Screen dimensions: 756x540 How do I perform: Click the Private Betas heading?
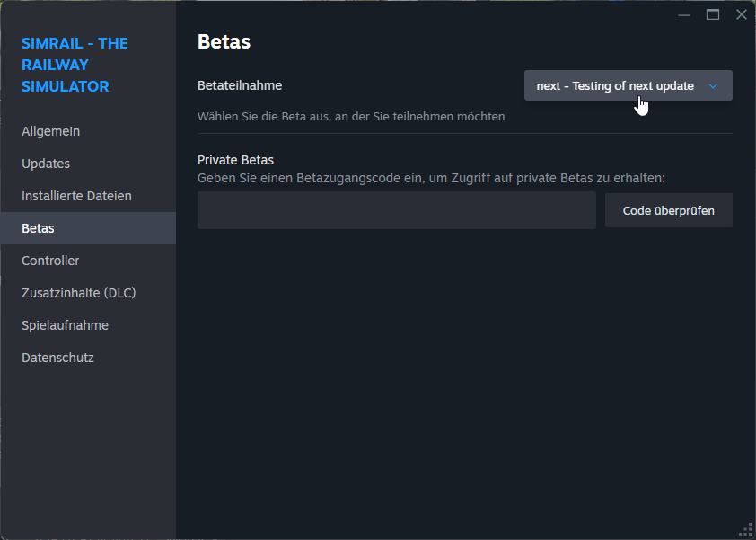(x=235, y=160)
